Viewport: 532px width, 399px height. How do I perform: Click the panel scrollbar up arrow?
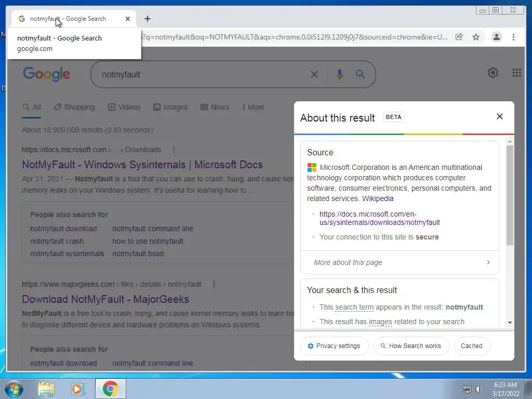coord(510,141)
